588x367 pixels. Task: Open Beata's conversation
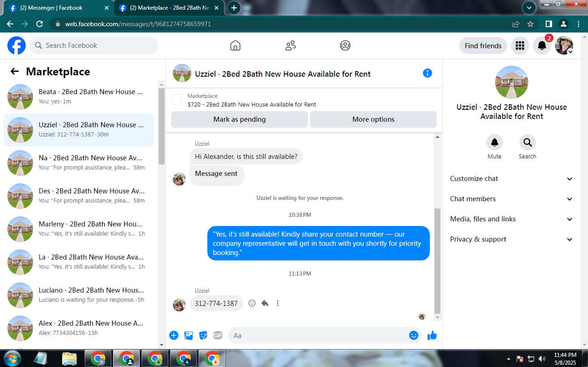79,97
